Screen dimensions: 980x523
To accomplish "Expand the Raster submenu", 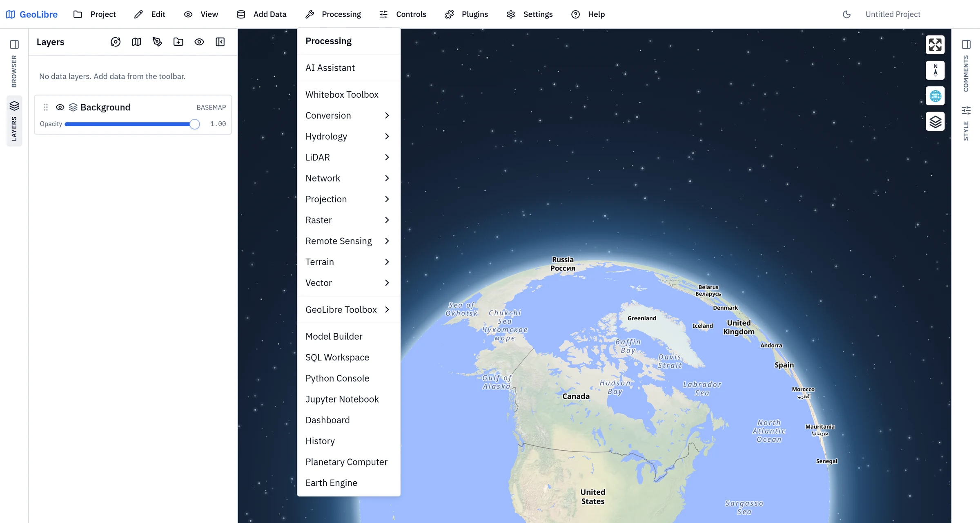I will pos(348,220).
